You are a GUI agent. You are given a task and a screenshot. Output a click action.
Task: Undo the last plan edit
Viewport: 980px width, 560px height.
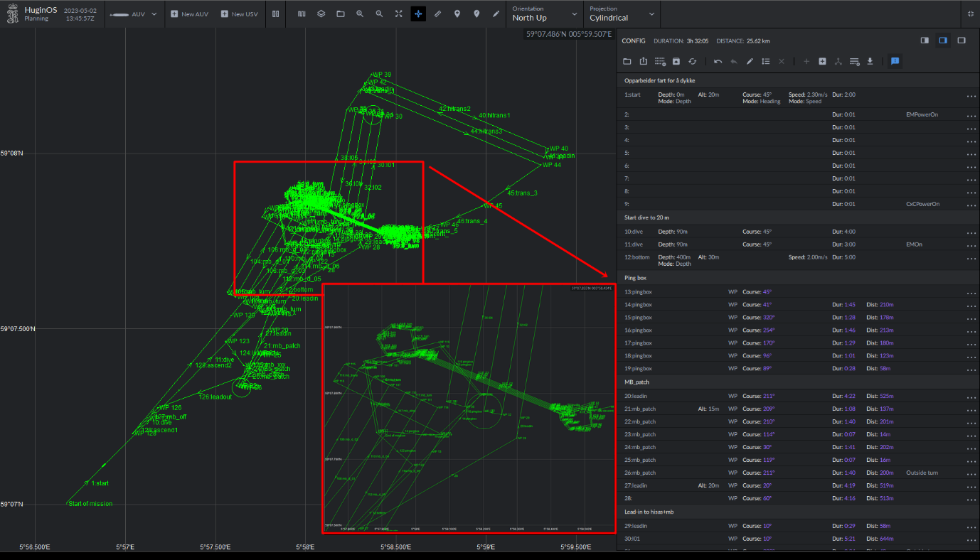718,61
